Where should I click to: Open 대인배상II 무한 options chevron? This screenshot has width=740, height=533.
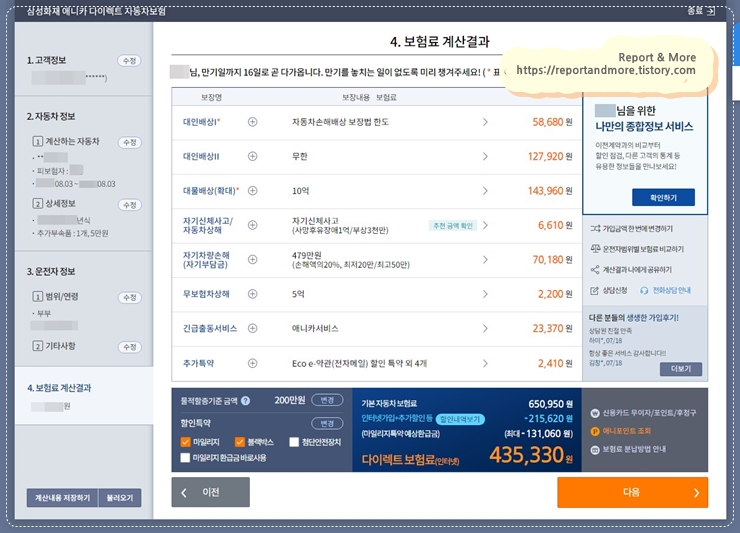[485, 156]
